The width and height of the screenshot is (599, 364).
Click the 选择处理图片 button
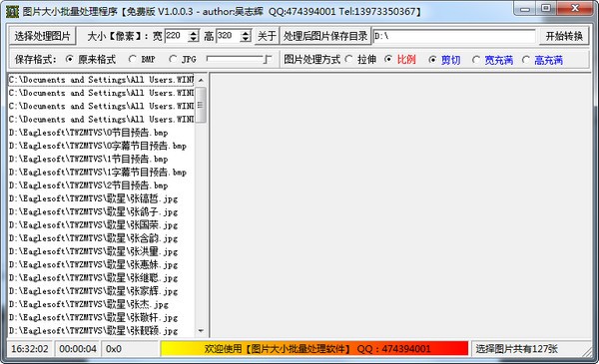[42, 36]
